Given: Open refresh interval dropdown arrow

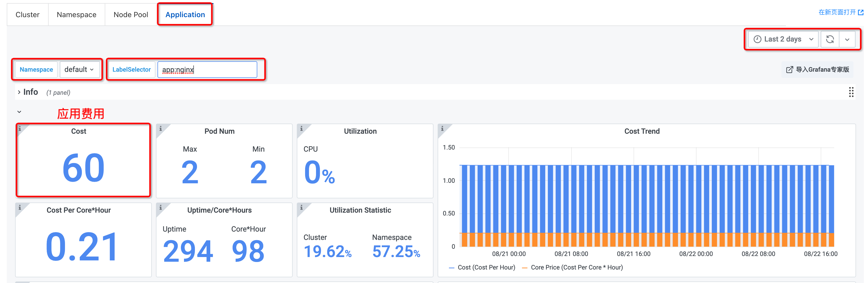Looking at the screenshot, I should click(x=847, y=39).
